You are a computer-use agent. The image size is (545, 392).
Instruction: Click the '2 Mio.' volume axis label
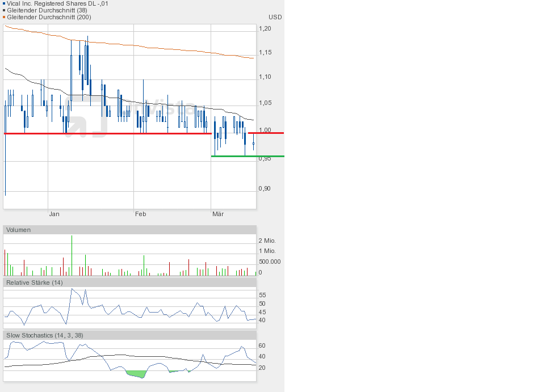tap(267, 241)
